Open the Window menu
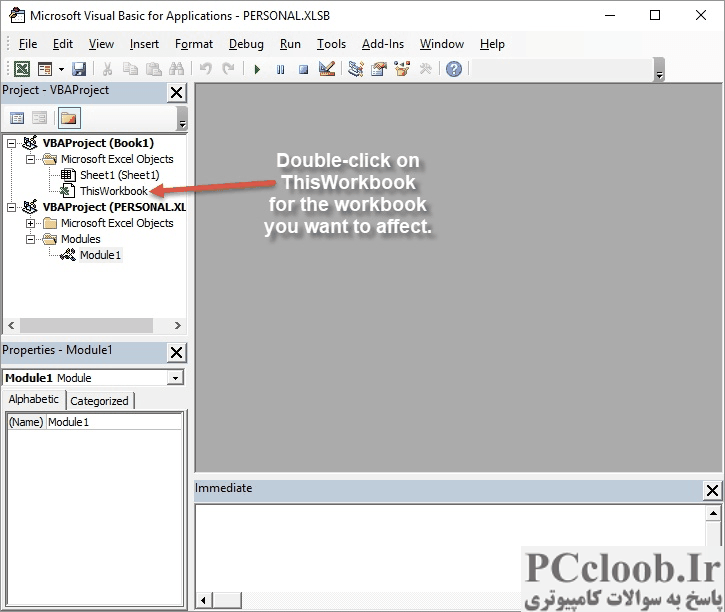725x612 pixels. (442, 44)
